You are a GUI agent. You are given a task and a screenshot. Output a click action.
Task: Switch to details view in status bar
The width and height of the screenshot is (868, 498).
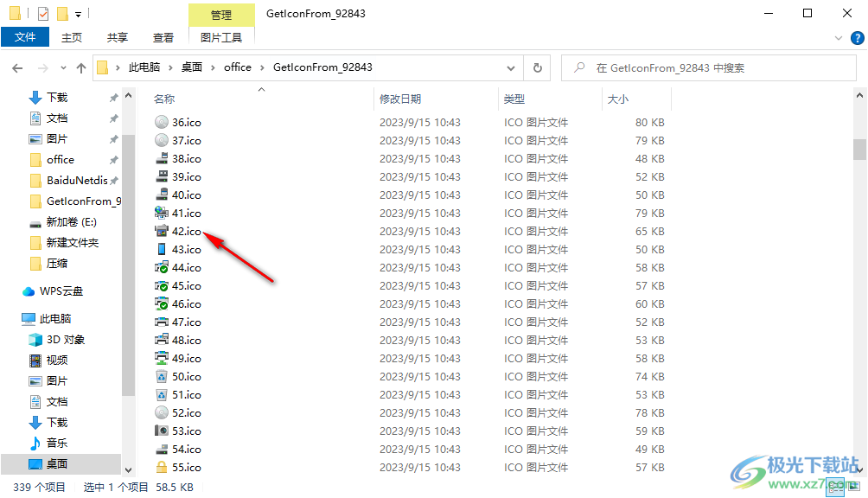(x=834, y=486)
